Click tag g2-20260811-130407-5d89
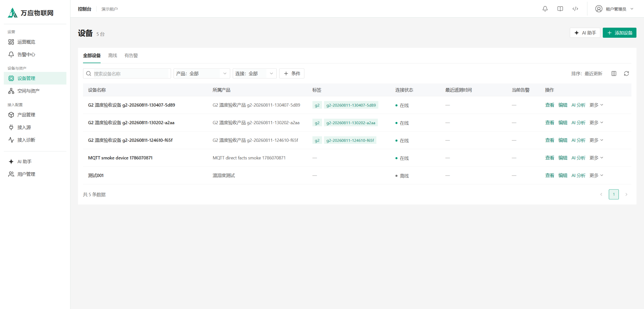Viewport: 644px width, 309px height. 351,105
